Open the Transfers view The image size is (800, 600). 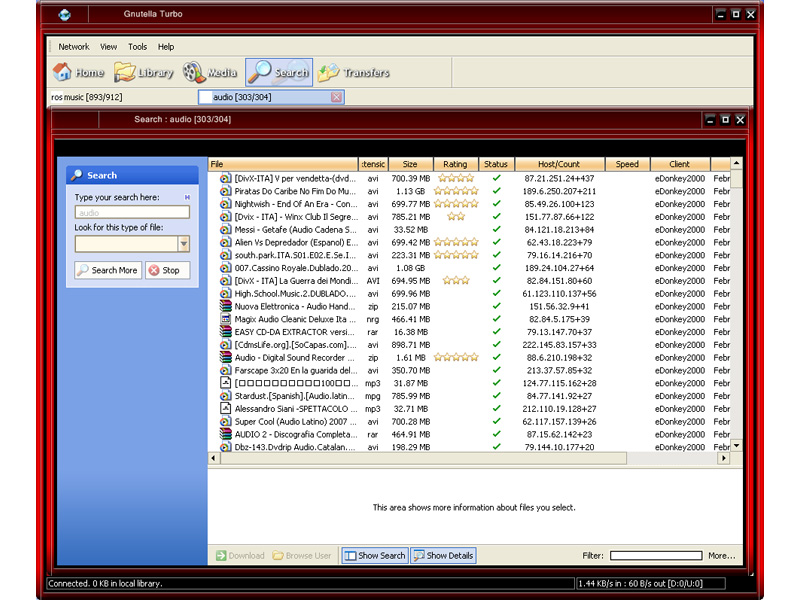coord(354,73)
